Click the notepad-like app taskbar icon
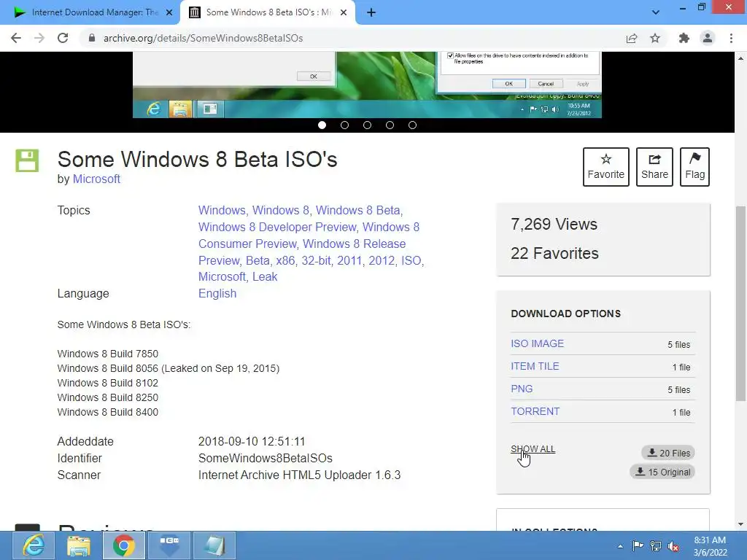Viewport: 747px width, 560px height. tap(214, 545)
